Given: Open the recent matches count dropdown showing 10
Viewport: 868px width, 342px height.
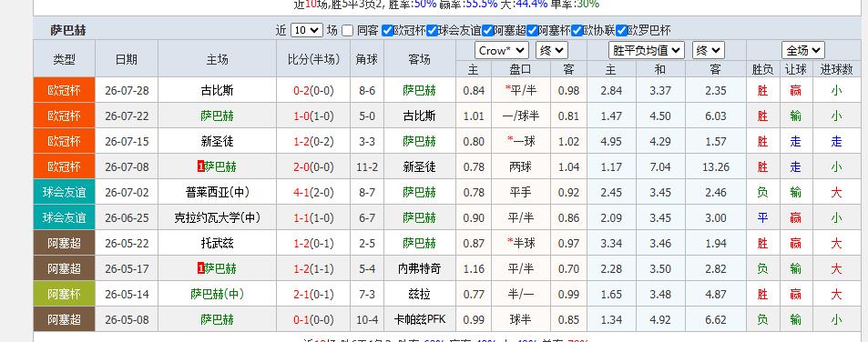Looking at the screenshot, I should pyautogui.click(x=307, y=30).
